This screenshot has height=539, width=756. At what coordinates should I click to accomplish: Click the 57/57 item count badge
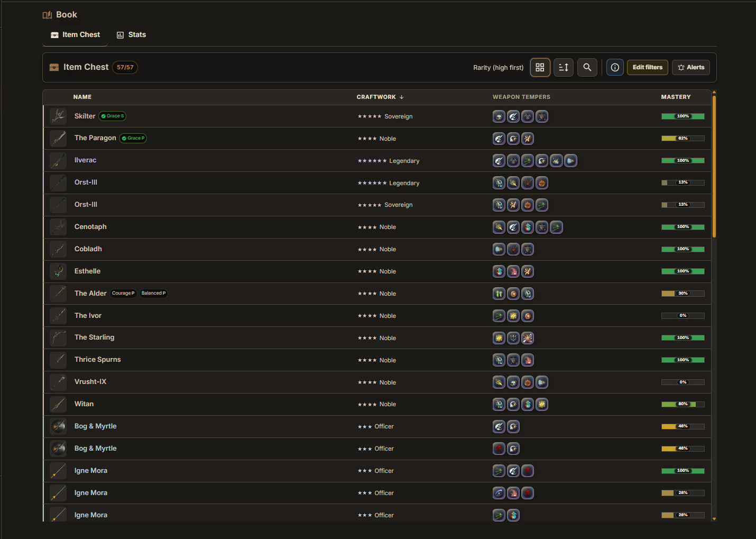coord(125,68)
